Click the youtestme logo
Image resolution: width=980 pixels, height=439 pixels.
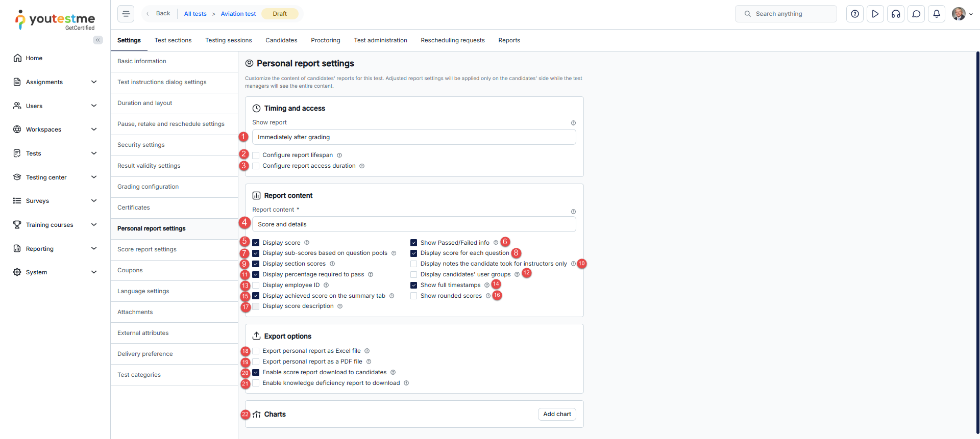coord(55,20)
